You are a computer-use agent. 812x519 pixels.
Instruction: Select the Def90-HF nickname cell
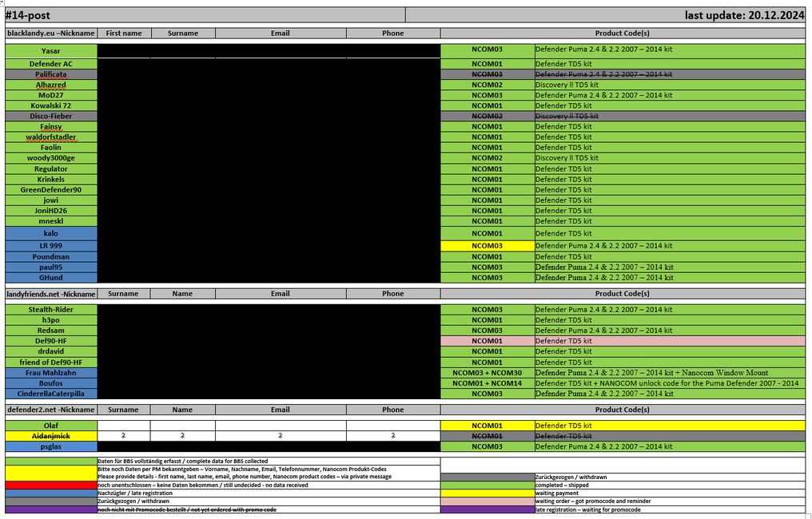[x=51, y=341]
